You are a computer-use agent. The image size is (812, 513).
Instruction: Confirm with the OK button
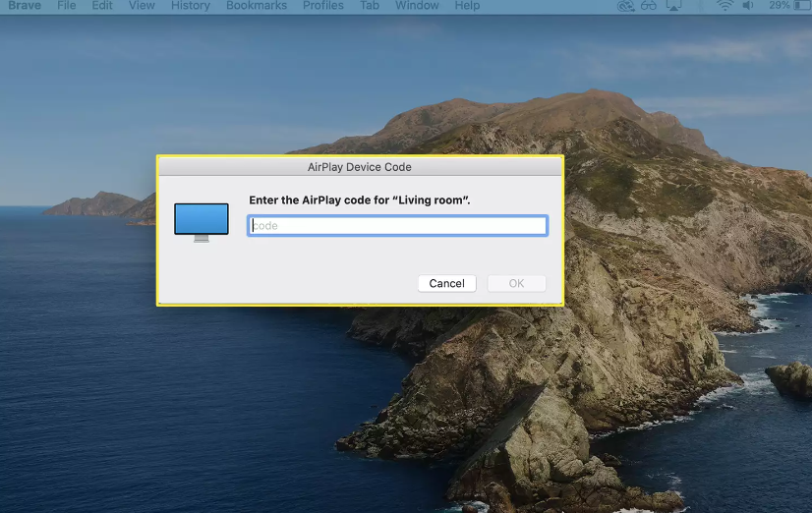point(516,283)
